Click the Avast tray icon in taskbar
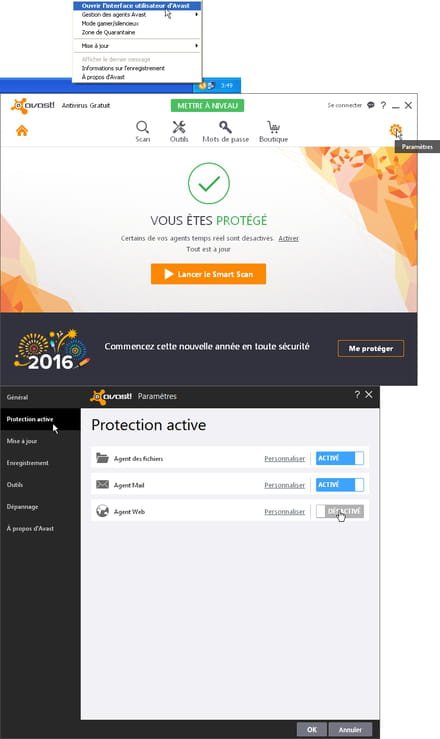 (x=203, y=85)
